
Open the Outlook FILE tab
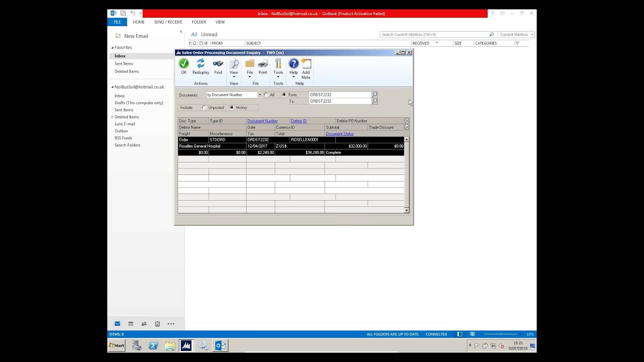(117, 22)
